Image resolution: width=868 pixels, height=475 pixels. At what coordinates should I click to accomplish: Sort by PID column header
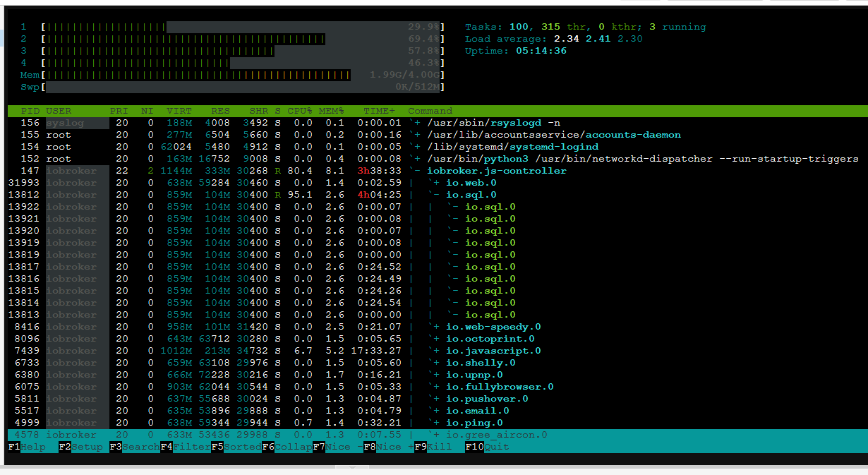[30, 111]
